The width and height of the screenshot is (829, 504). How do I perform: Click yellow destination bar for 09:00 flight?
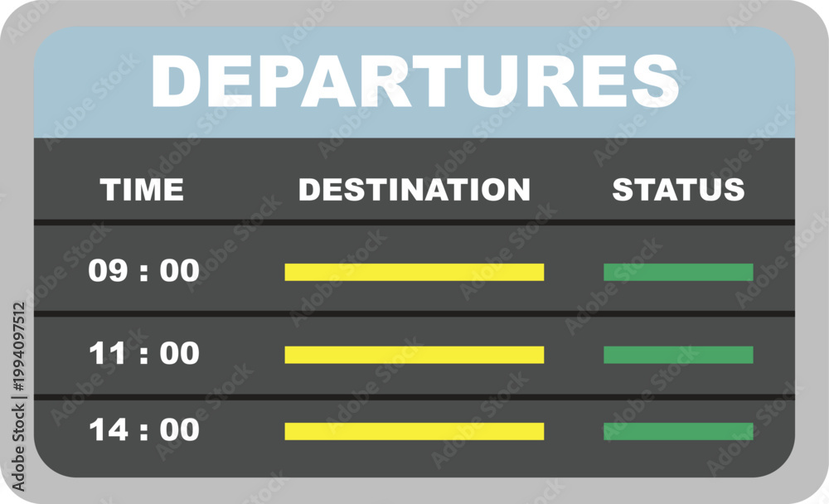pos(414,272)
